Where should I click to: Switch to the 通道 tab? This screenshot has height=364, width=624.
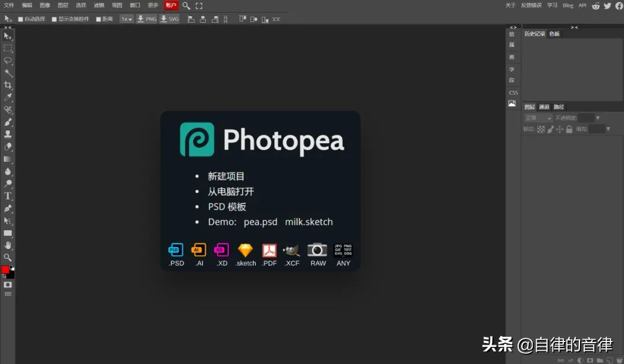click(x=544, y=107)
